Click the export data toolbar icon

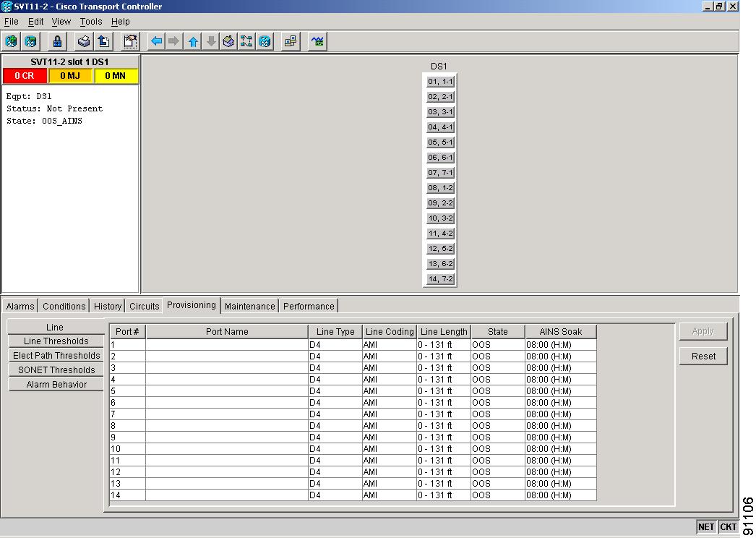[x=103, y=41]
